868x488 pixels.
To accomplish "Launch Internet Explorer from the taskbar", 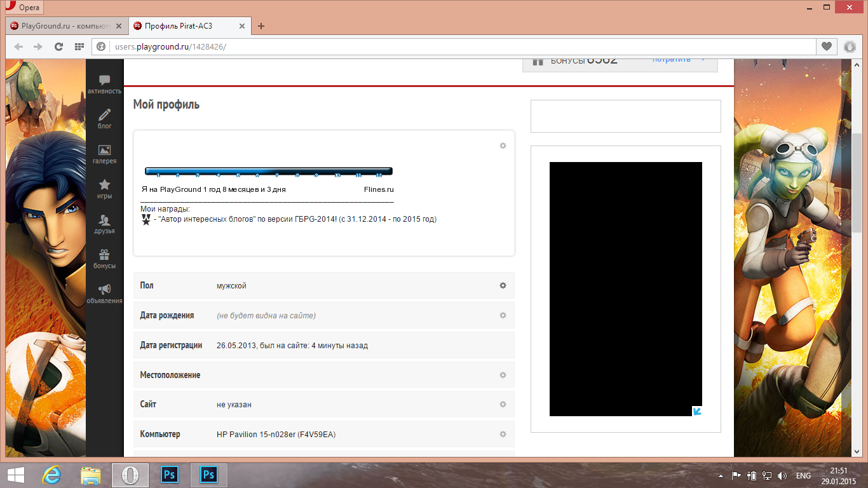I will (x=51, y=475).
